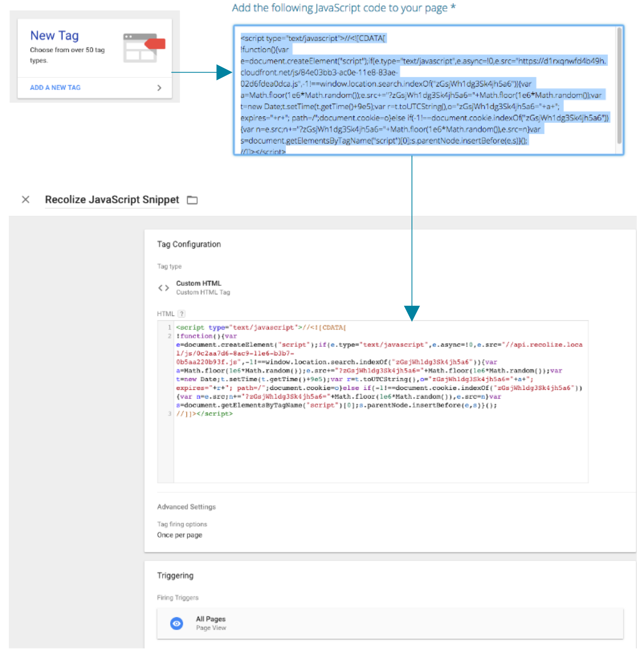Edit the Recolize JavaScript Snippet tag title
644x658 pixels.
112,199
